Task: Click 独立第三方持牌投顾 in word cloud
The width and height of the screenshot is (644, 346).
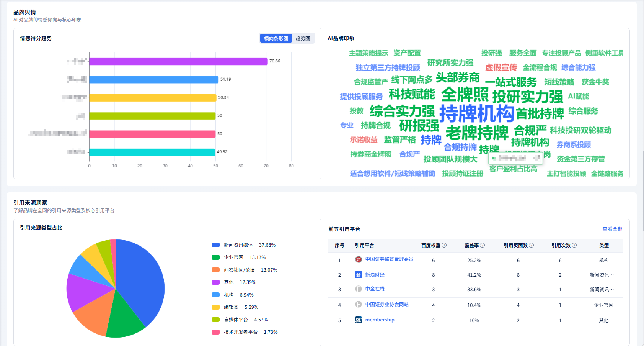Action: click(x=388, y=68)
